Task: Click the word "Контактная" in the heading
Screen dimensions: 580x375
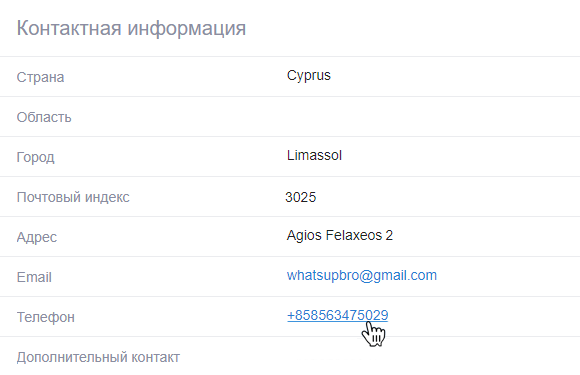Action: (x=69, y=28)
